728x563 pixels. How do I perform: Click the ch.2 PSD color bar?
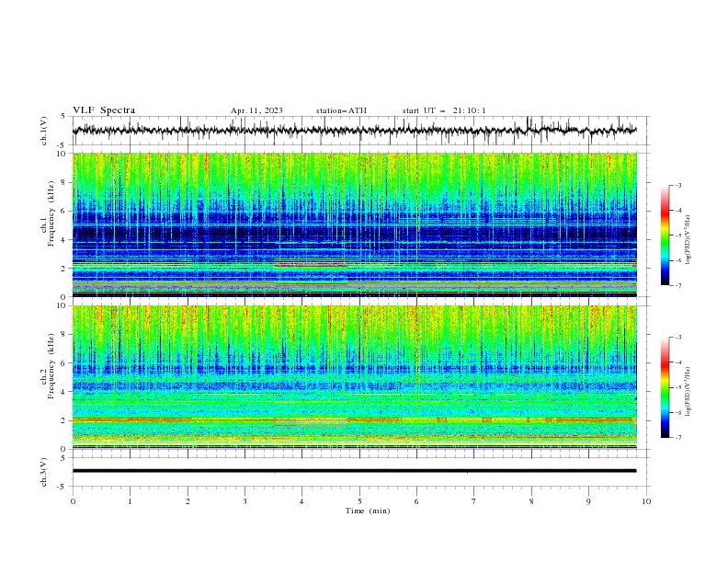coord(665,387)
